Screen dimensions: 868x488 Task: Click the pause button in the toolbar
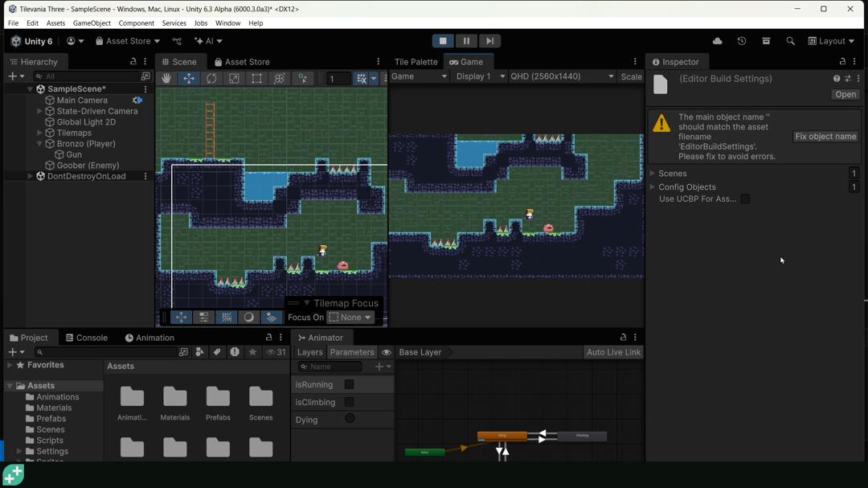point(466,40)
